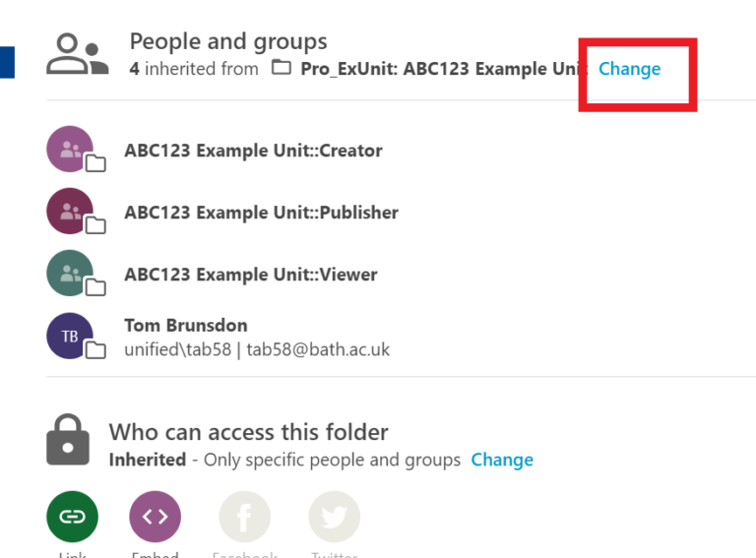The image size is (756, 558).
Task: Click the purple Embed code icon
Action: (155, 517)
